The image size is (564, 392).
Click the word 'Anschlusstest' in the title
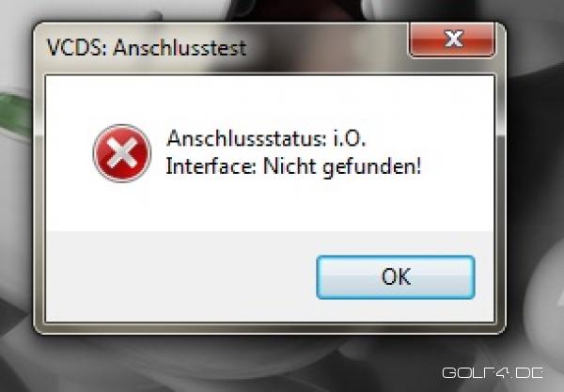tap(180, 47)
